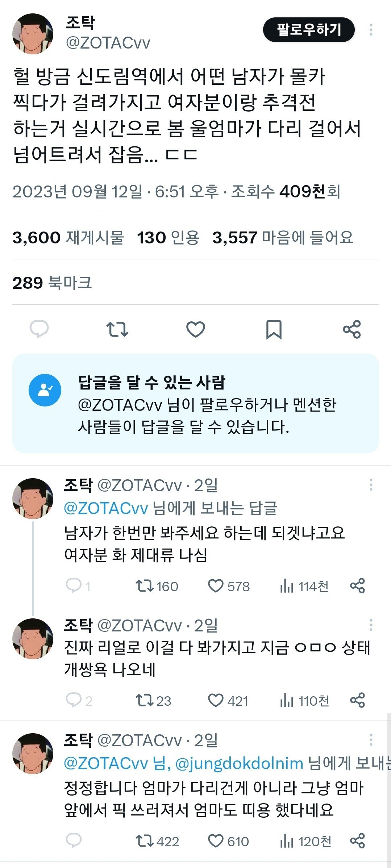Open more options on first reply
The width and height of the screenshot is (391, 868).
pos(371,485)
